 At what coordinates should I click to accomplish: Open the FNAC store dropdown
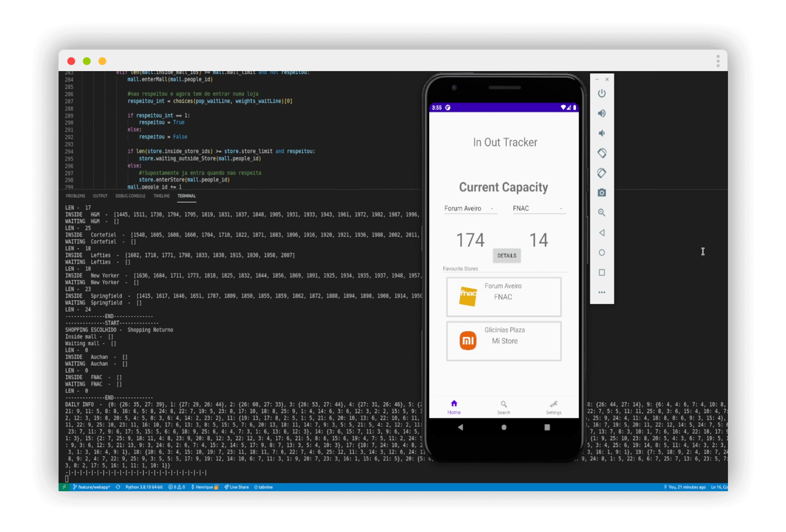pyautogui.click(x=539, y=208)
